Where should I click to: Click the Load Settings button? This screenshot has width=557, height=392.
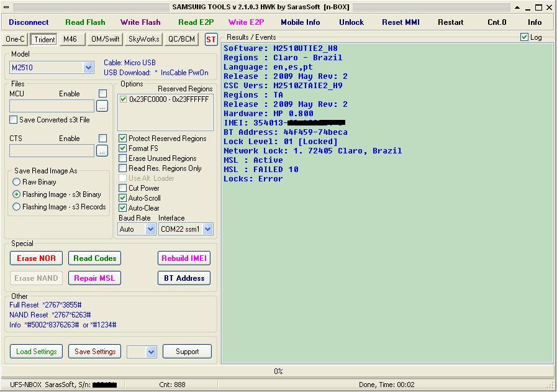(36, 352)
